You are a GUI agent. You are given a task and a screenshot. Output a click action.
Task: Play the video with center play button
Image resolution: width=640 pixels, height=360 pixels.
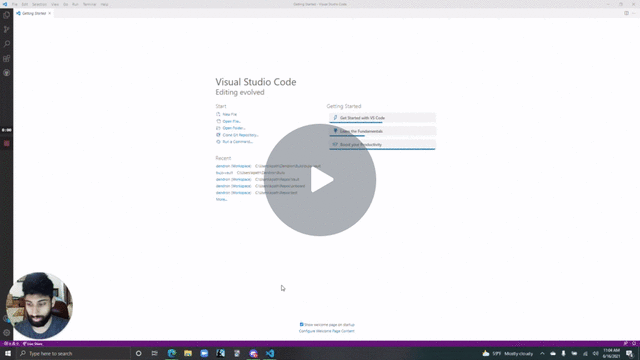point(320,180)
